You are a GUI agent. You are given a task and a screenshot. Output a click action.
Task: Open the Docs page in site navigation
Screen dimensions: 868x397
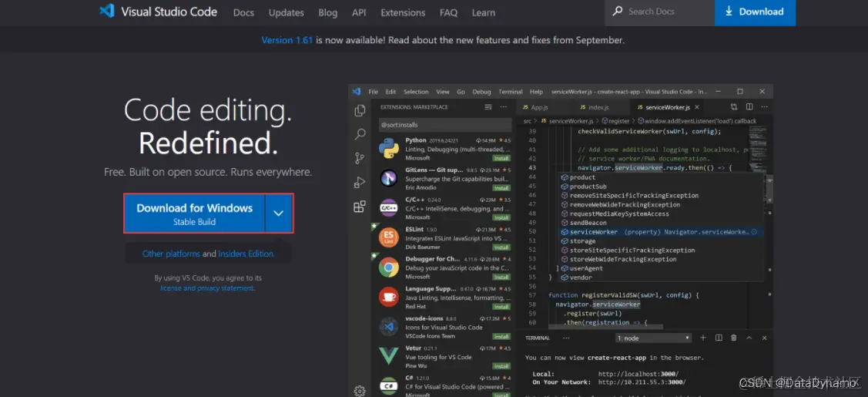pyautogui.click(x=243, y=12)
